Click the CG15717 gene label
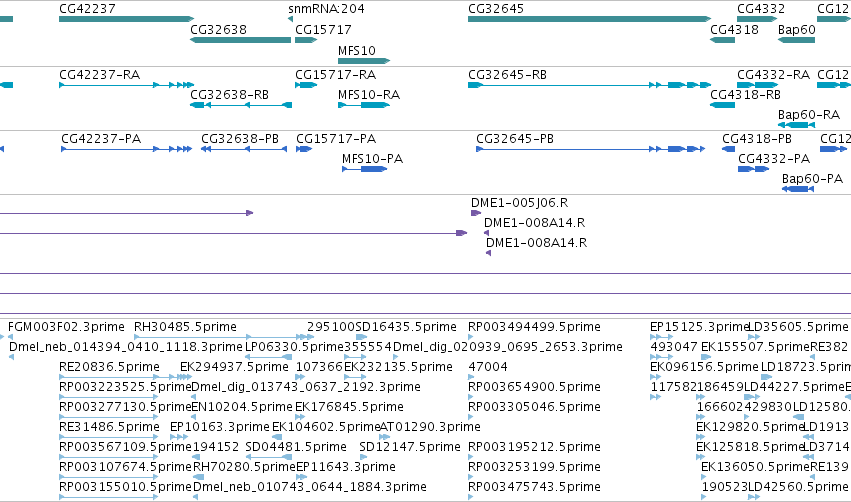 pyautogui.click(x=323, y=29)
